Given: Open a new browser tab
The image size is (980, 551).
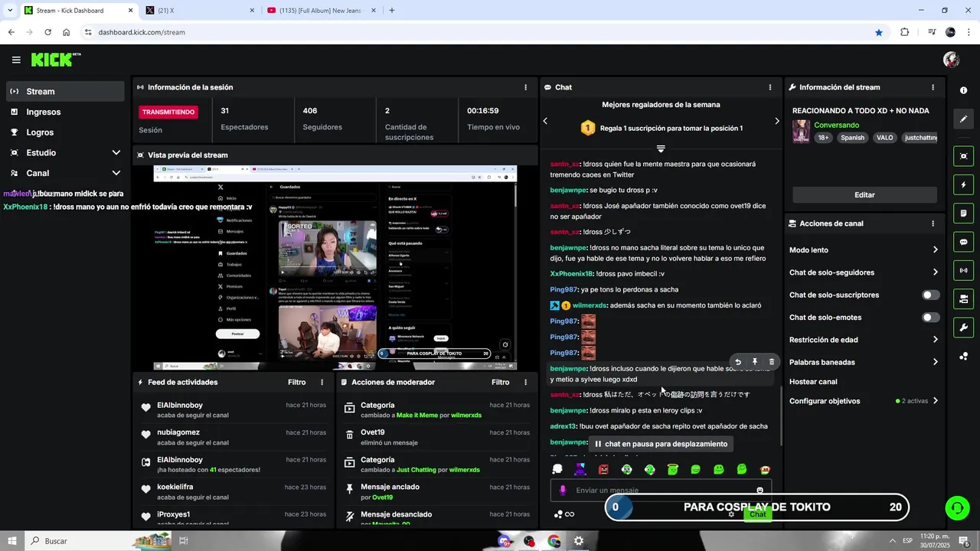Looking at the screenshot, I should [392, 11].
